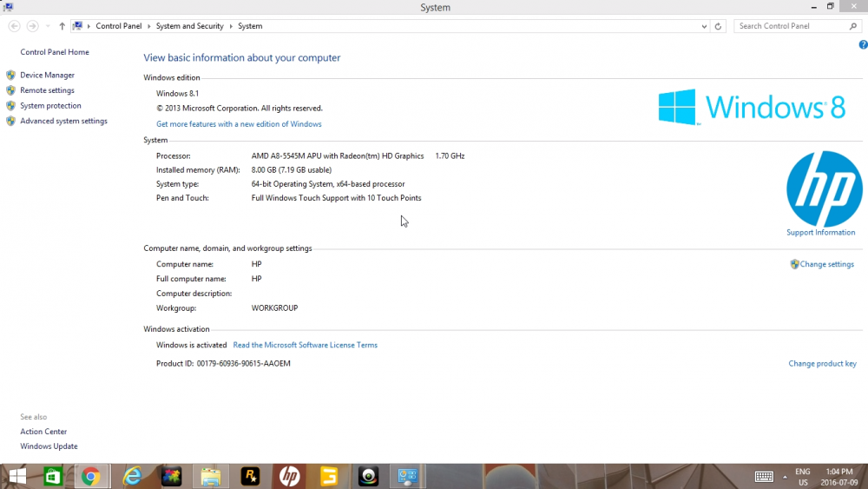This screenshot has width=868, height=489.
Task: Show hidden tray icons arrow
Action: pos(785,476)
